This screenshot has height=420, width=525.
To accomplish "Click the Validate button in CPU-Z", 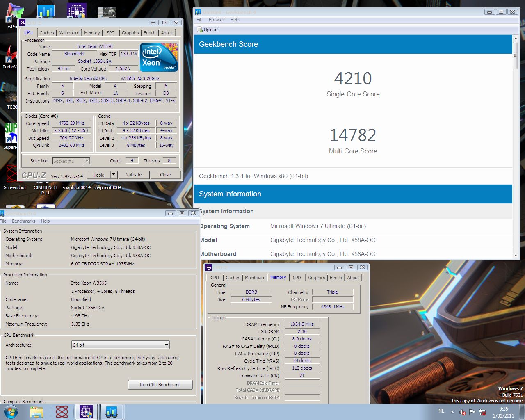I will point(134,175).
